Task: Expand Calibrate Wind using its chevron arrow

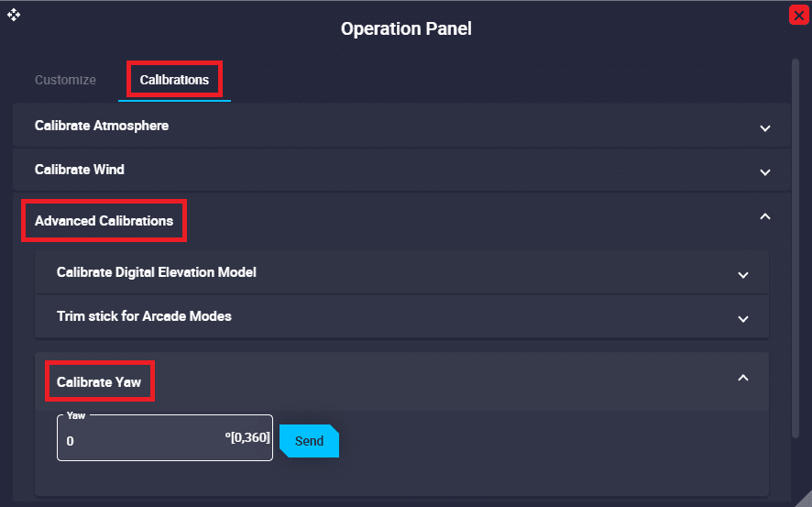Action: (x=765, y=171)
